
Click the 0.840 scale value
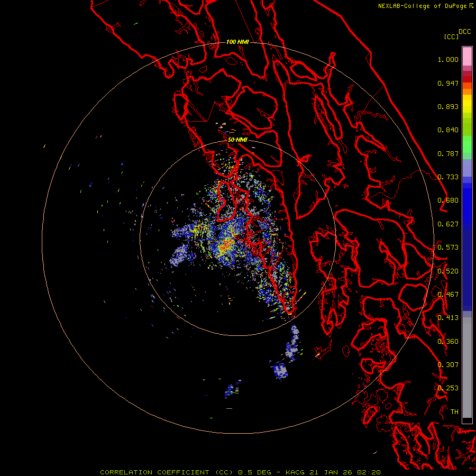pos(448,130)
